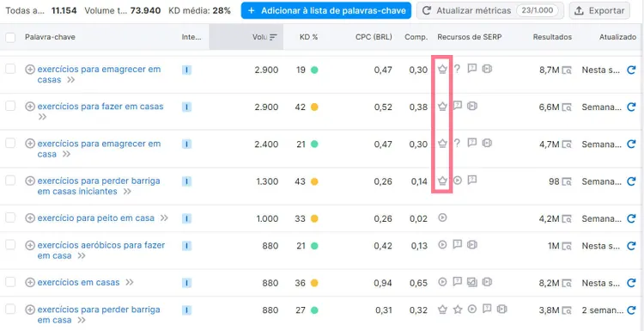This screenshot has height=331, width=644.
Task: Click plus icon beside 'exercício para peito em casa'
Action: [30, 218]
